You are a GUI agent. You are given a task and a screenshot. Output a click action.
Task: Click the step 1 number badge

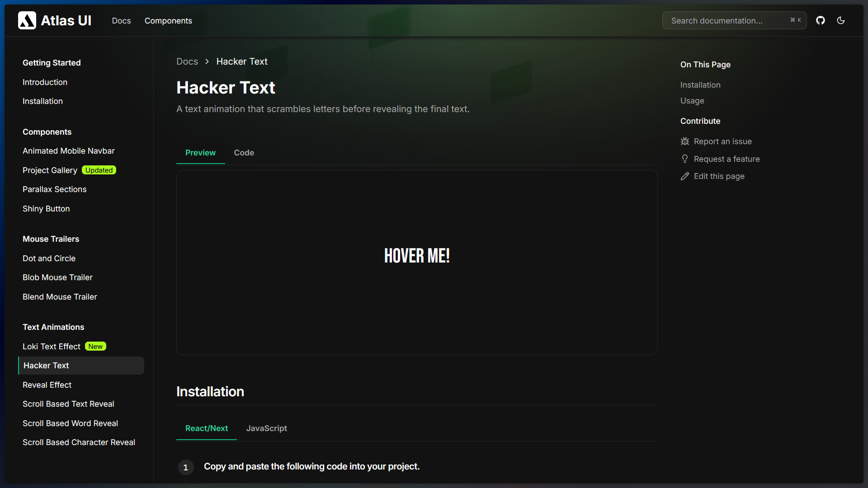click(x=186, y=467)
